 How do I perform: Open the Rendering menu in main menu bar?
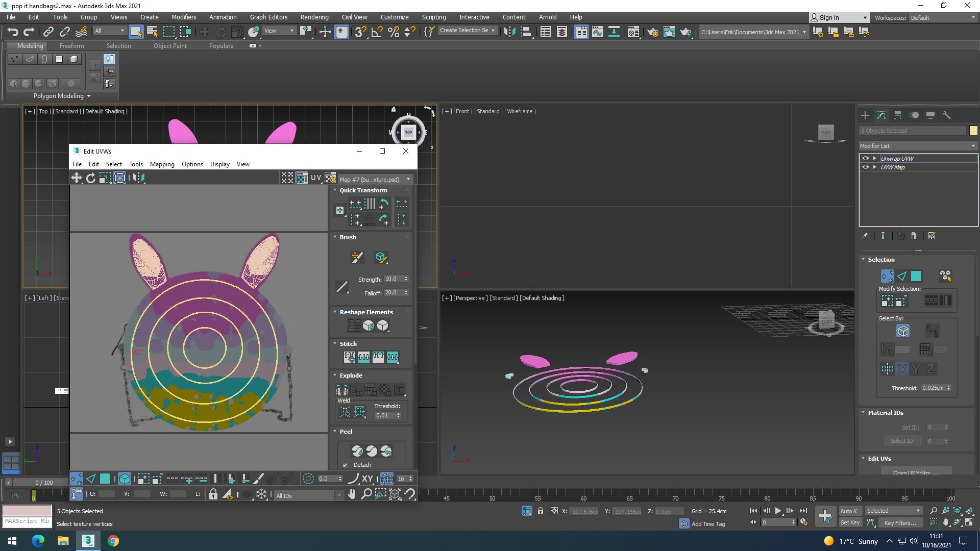pyautogui.click(x=314, y=17)
